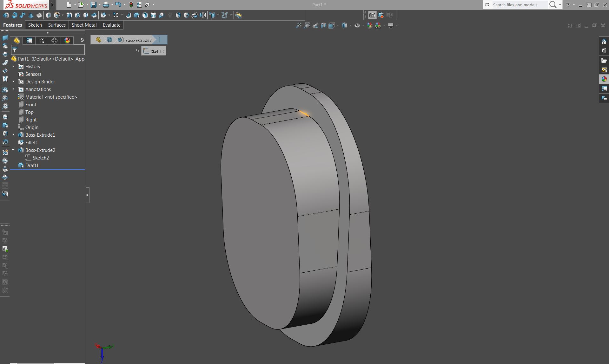Open the PropertyManager tab icon
Viewport: 609px width, 364px height.
[x=29, y=41]
